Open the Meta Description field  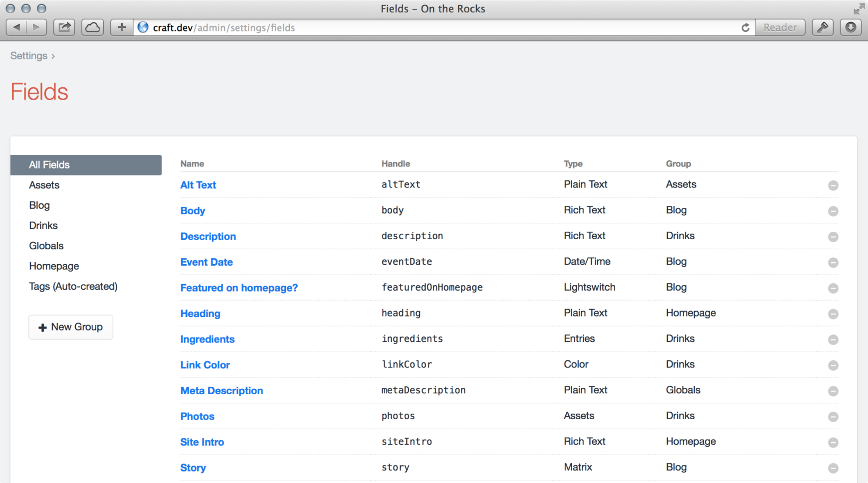pyautogui.click(x=221, y=391)
